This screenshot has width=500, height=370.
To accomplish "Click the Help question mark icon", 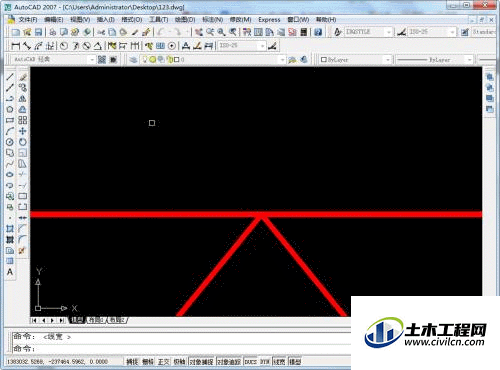I will point(318,32).
